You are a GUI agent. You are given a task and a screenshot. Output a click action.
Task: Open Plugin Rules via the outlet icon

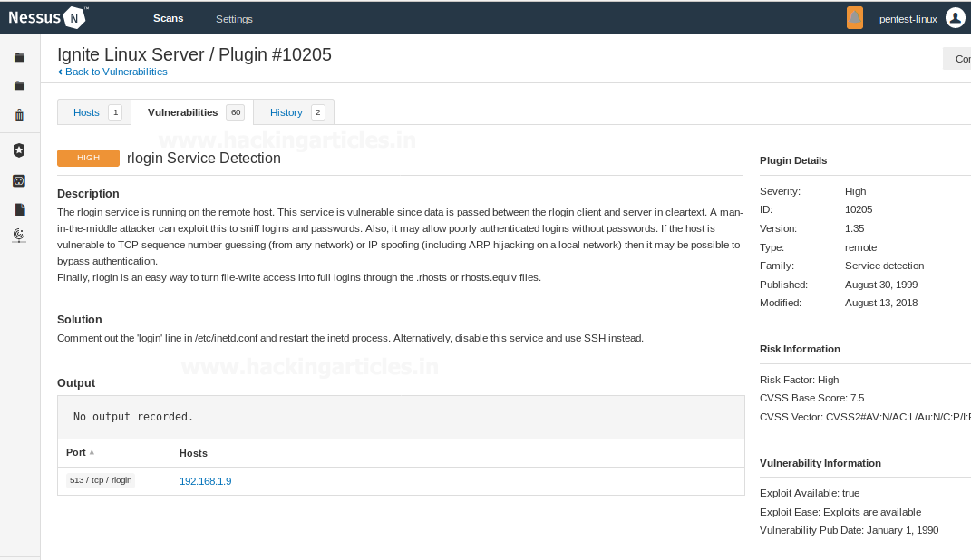point(19,181)
